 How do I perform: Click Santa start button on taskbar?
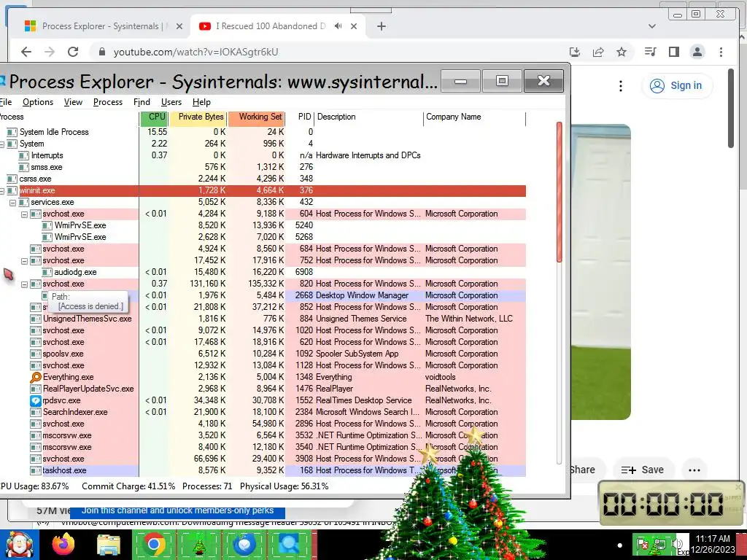(19, 545)
